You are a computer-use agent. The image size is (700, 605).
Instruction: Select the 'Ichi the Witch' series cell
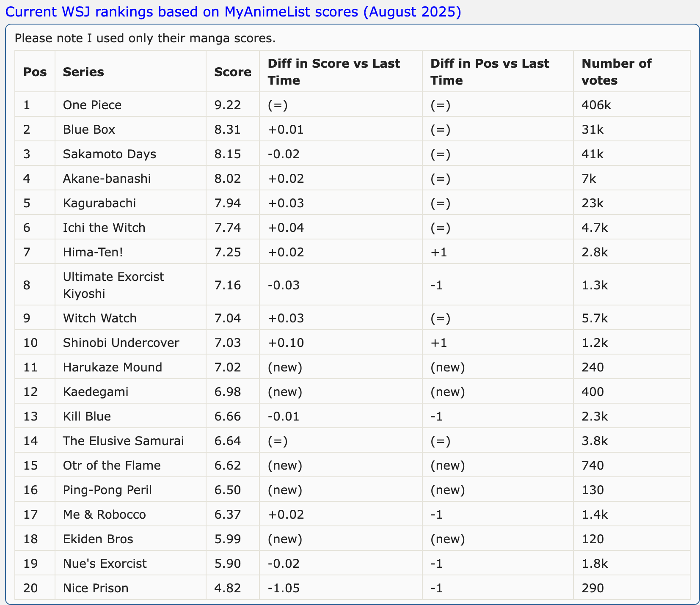(x=130, y=227)
